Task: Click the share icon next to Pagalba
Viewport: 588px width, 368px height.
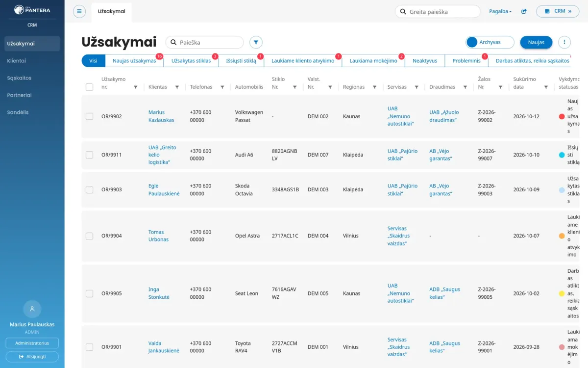Action: (524, 11)
